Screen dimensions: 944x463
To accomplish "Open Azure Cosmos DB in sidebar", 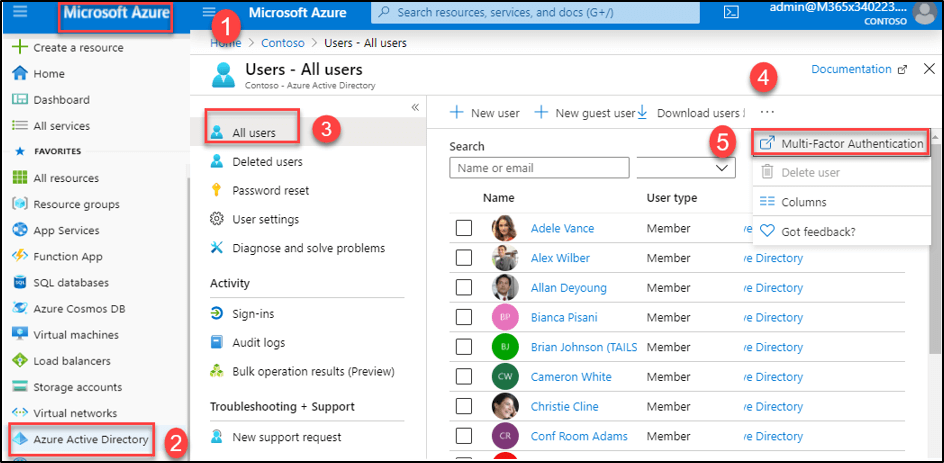I will click(x=79, y=309).
